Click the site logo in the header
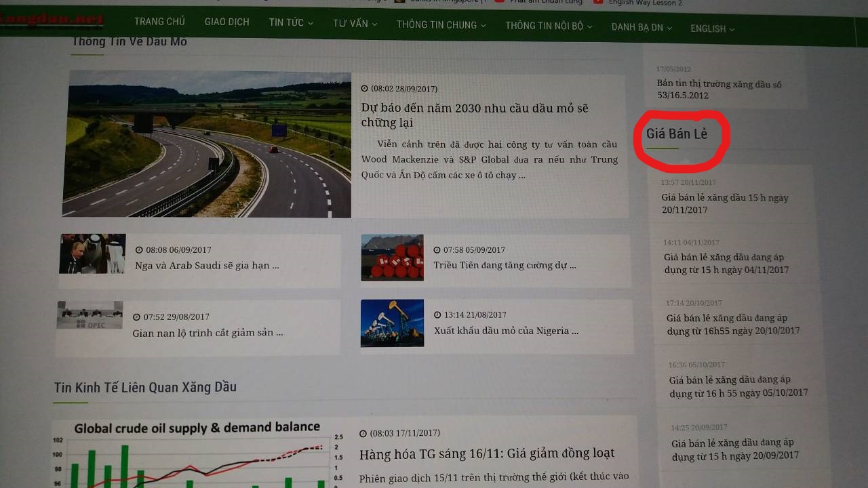 tap(52, 19)
